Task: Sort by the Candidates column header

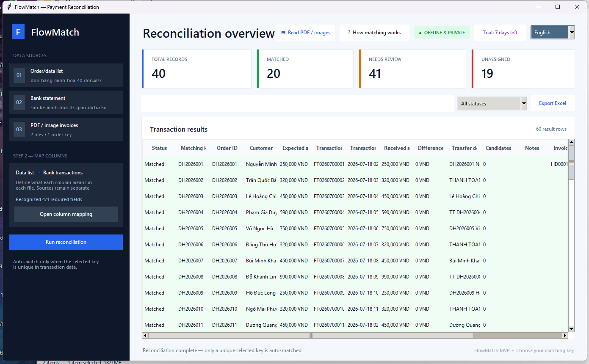Action: (x=498, y=148)
